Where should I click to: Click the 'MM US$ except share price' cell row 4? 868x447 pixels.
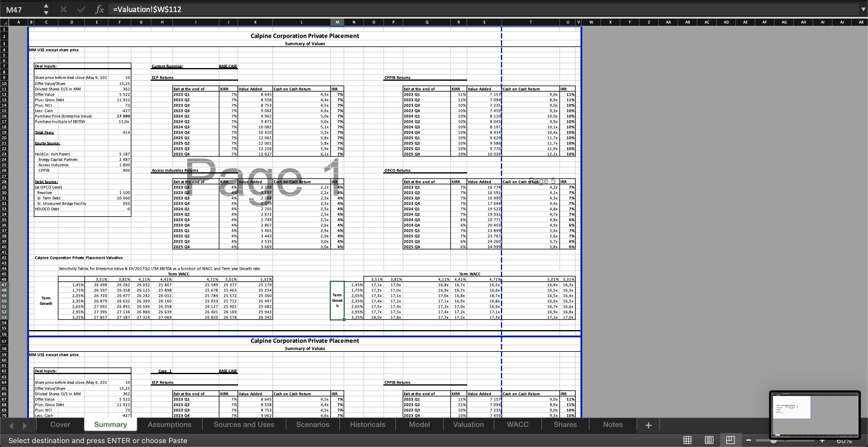pos(54,50)
